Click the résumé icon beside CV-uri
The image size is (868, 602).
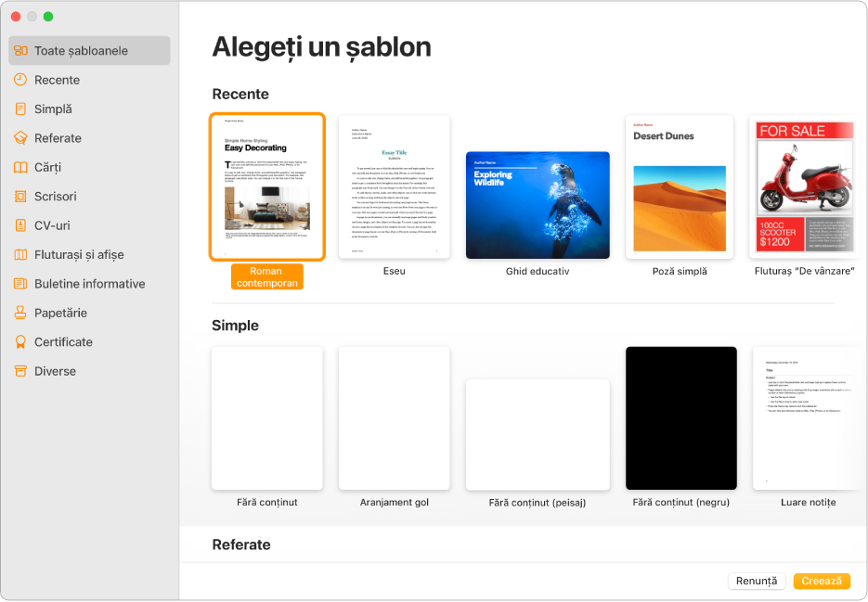pos(20,225)
